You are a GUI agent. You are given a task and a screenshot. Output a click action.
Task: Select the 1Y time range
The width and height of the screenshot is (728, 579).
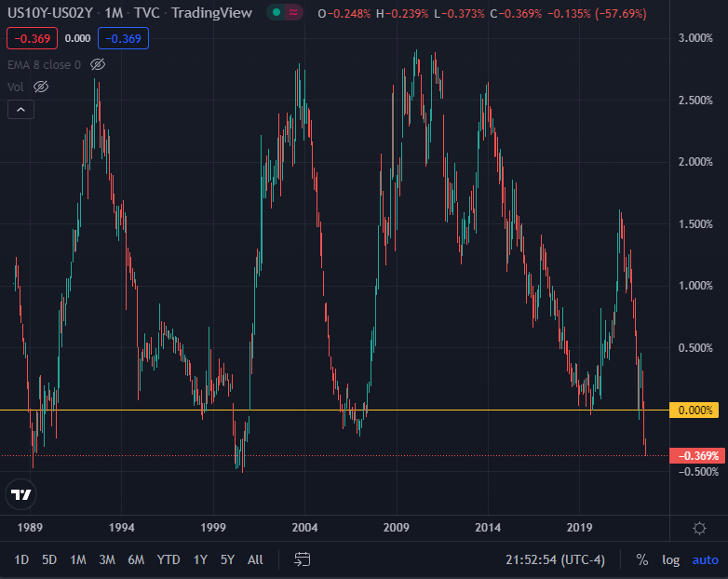tap(200, 560)
